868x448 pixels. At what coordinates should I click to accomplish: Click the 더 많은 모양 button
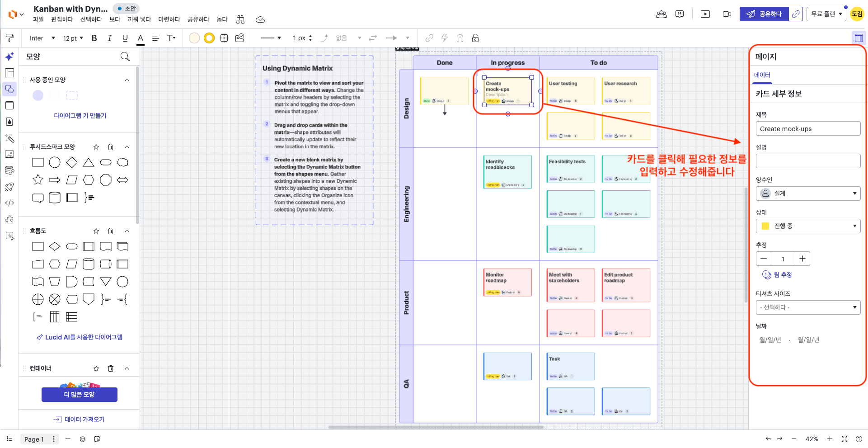79,394
